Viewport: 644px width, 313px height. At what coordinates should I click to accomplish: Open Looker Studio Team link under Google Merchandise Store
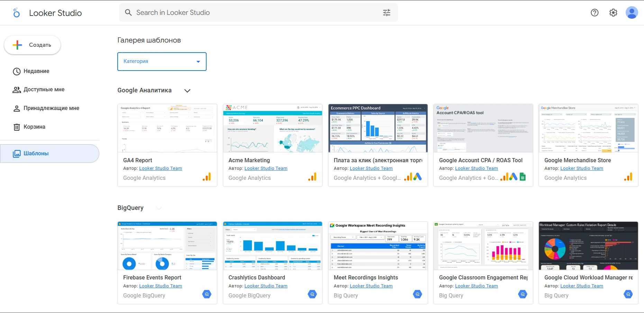tap(582, 168)
